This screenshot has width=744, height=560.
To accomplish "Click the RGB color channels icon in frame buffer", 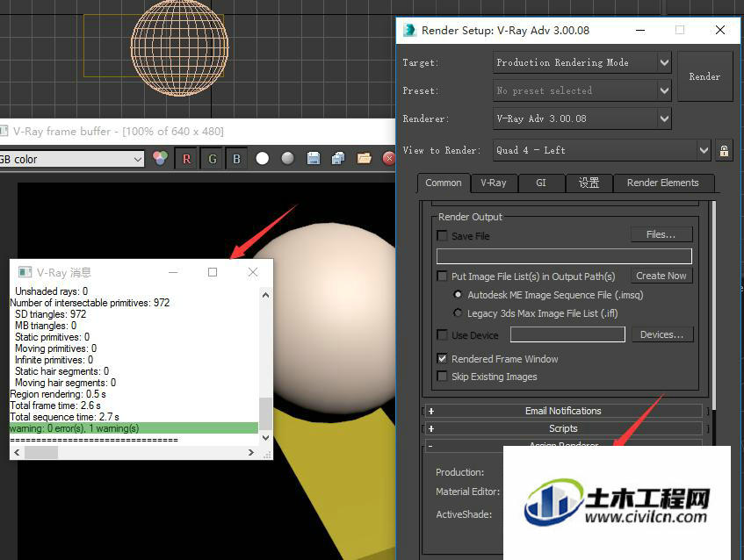I will click(x=161, y=158).
